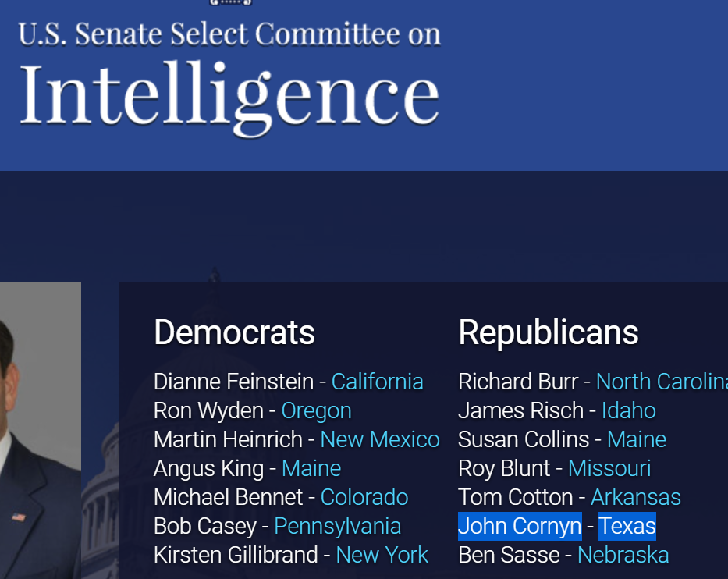The image size is (728, 579).
Task: Click the highlighted Texas link
Action: (627, 526)
